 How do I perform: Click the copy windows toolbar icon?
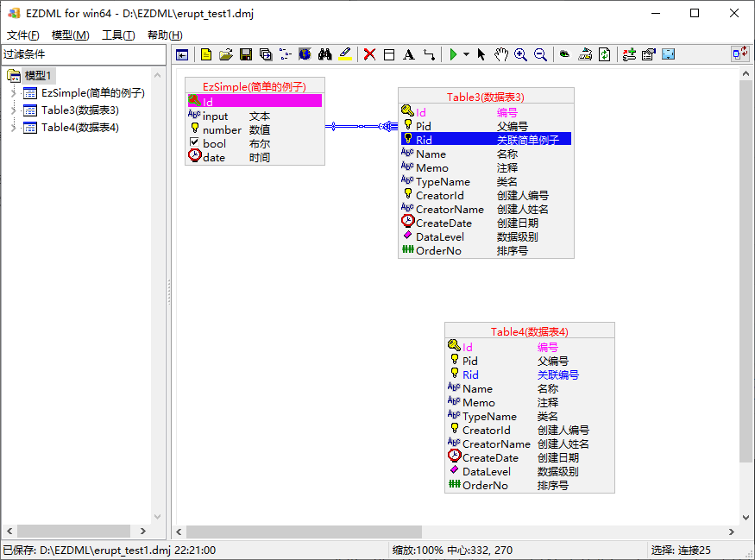(265, 55)
